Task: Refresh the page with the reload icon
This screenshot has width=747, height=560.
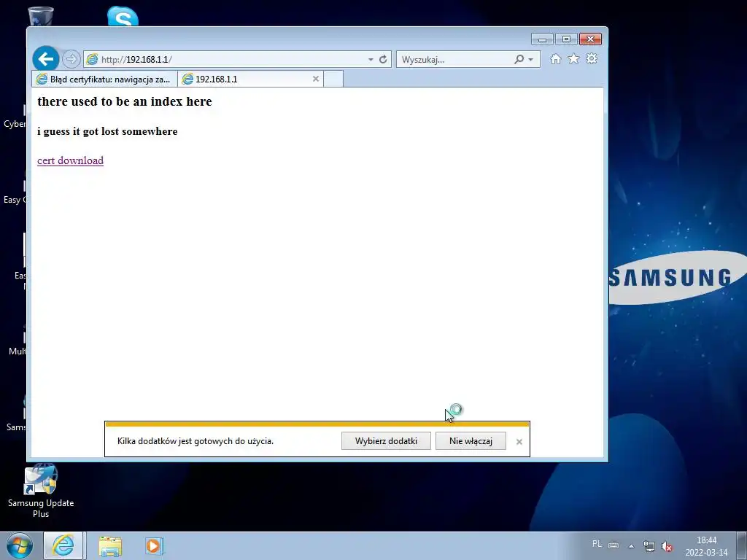Action: click(x=383, y=60)
